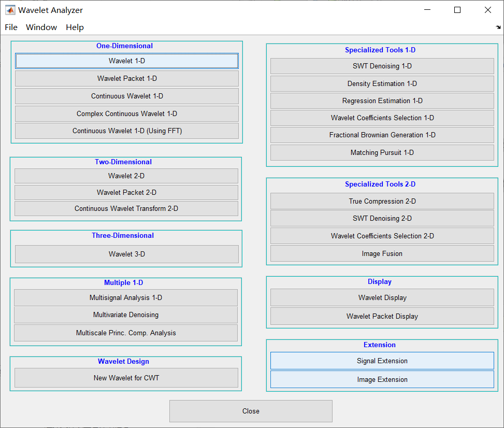
Task: Start Multisignal Analysis 1-D
Action: 126,298
